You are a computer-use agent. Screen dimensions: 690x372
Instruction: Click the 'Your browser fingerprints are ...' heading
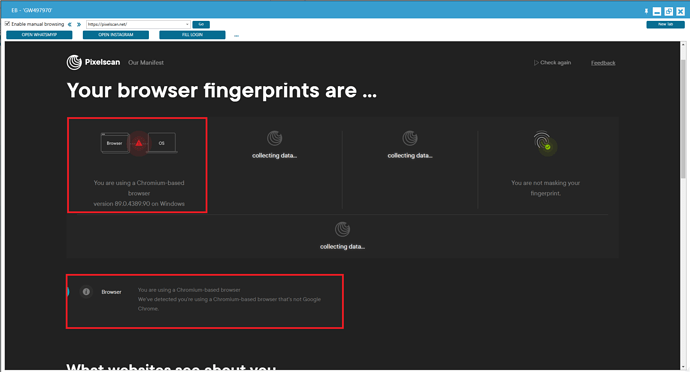click(222, 90)
